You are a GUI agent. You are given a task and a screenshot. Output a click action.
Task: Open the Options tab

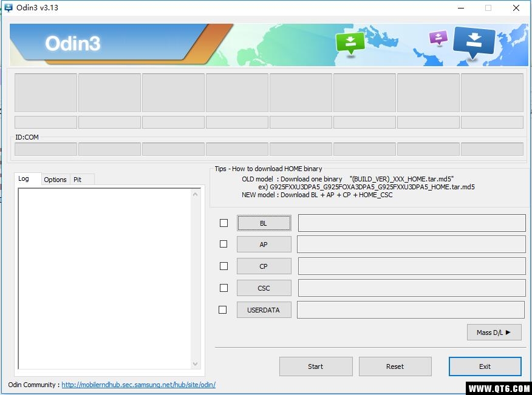[x=55, y=180]
